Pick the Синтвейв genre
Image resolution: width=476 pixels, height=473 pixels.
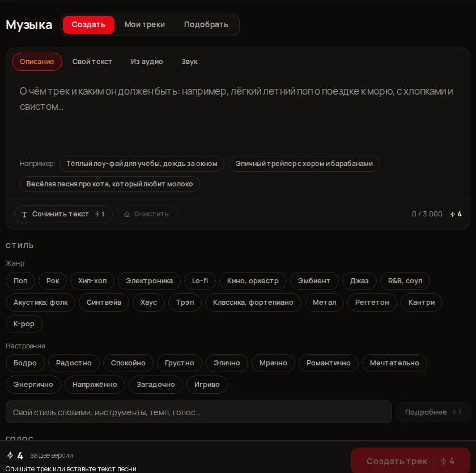[104, 302]
